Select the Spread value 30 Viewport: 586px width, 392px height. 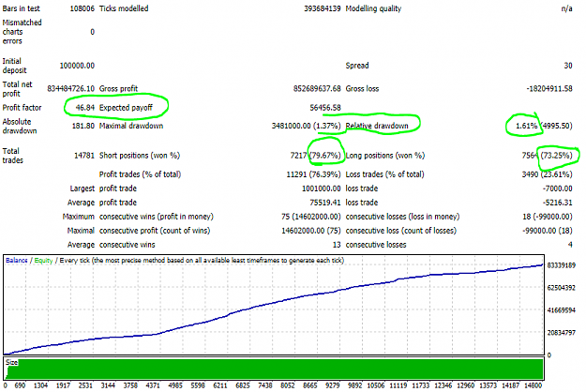click(568, 66)
